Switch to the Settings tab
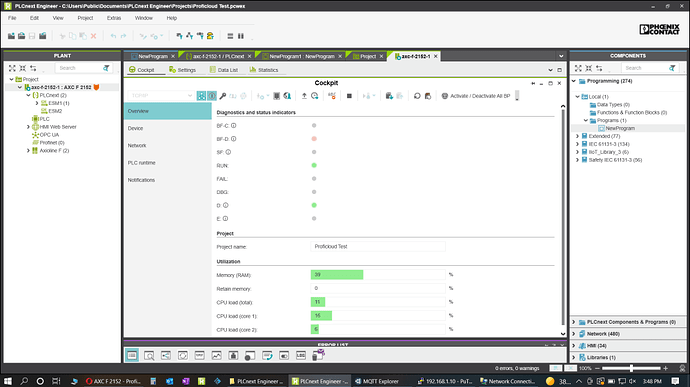 tap(182, 70)
